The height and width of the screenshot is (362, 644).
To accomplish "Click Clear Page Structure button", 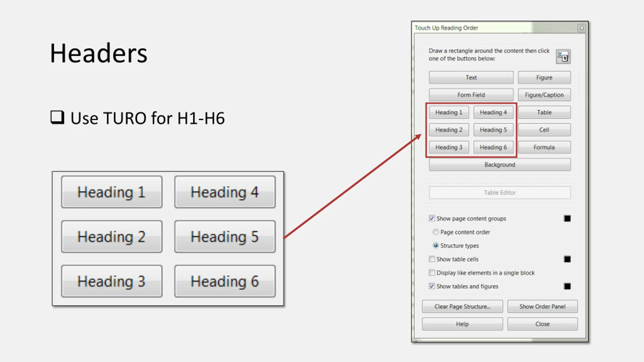I will (x=462, y=306).
